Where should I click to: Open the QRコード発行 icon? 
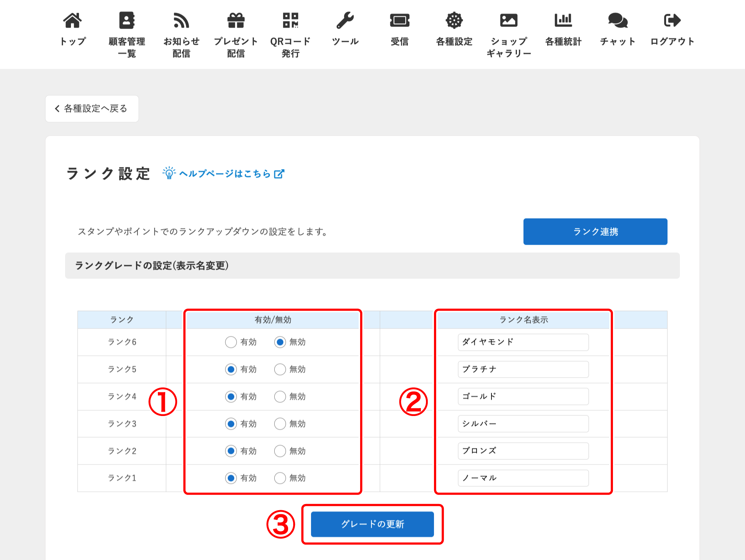(x=290, y=20)
